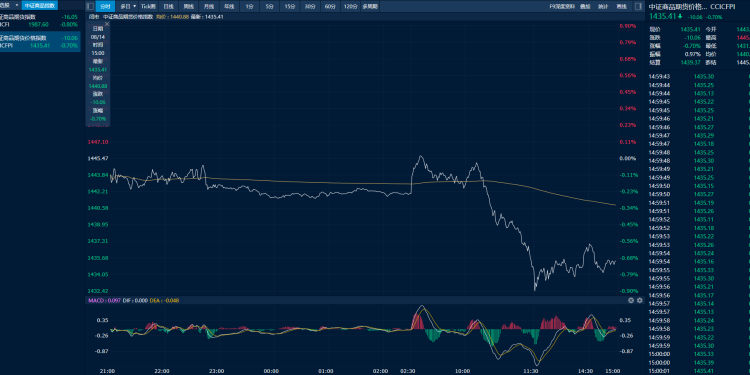Click the 涨跌 -10.06 value in quote panel
Image resolution: width=750 pixels, height=375 pixels.
[692, 37]
